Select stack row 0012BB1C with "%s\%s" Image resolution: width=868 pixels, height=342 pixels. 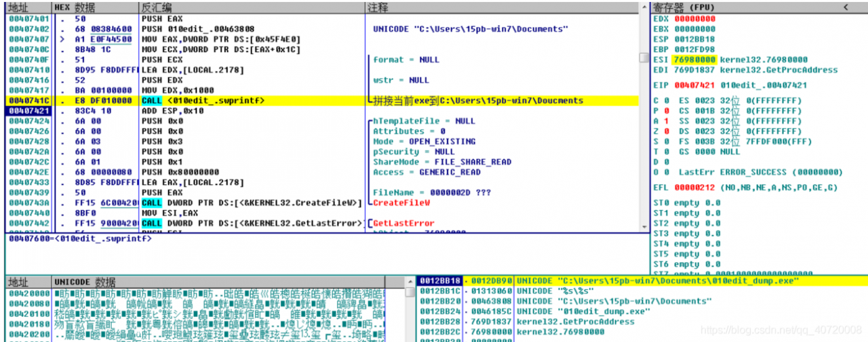[642, 291]
